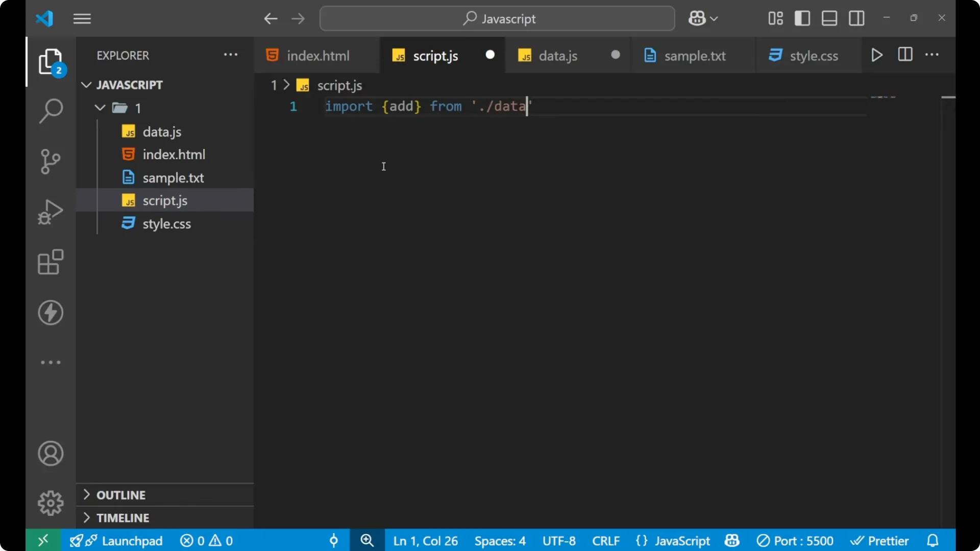Expand the OUTLINE section
This screenshot has height=551, width=980.
pos(122,495)
